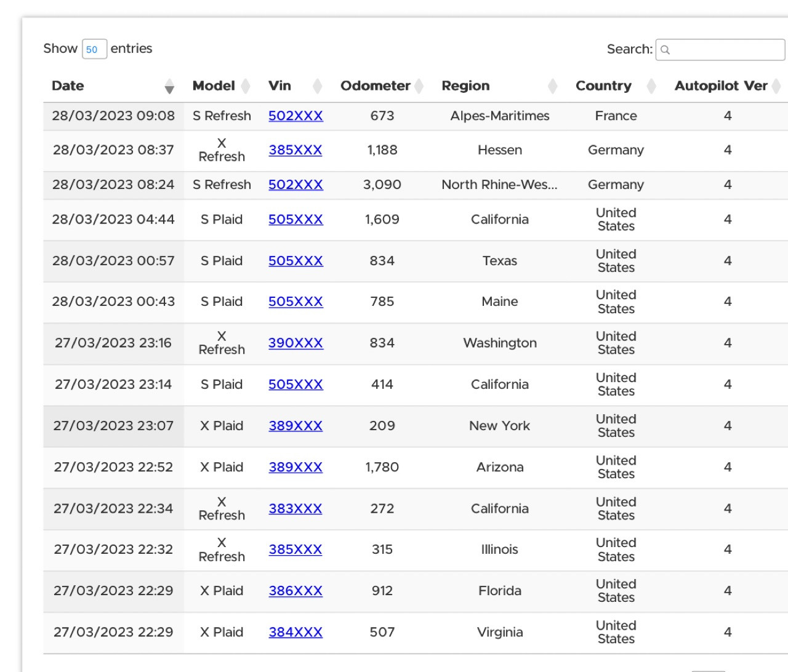The height and width of the screenshot is (672, 788).
Task: Click the Region column sort arrows
Action: (553, 86)
